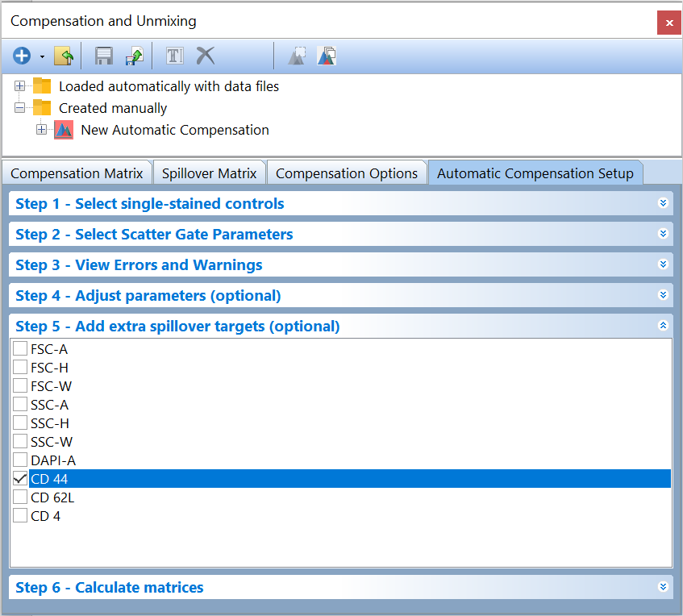Screen dimensions: 683x616
Task: Click the grey peaks with dashed square icon
Action: point(297,56)
